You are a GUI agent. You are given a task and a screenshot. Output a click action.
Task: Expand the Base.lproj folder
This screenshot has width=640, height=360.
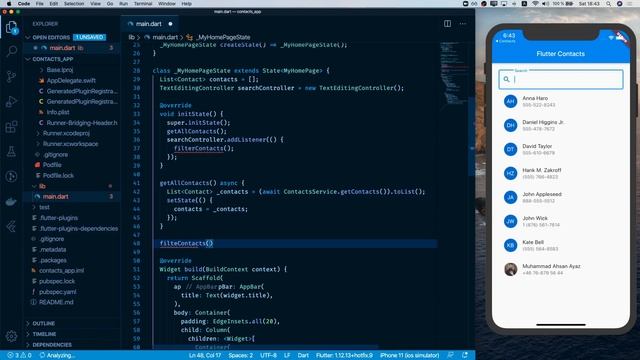coord(60,70)
